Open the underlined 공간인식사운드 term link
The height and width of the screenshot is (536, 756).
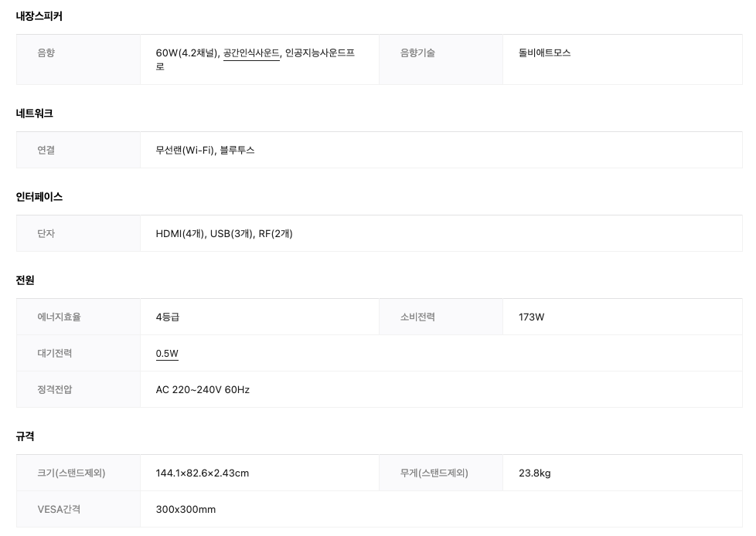(x=251, y=53)
